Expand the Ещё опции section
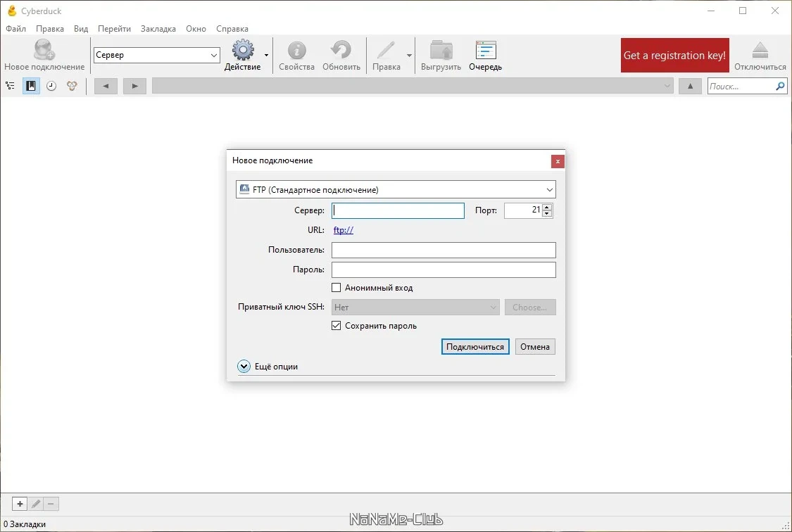This screenshot has height=532, width=792. click(x=244, y=367)
